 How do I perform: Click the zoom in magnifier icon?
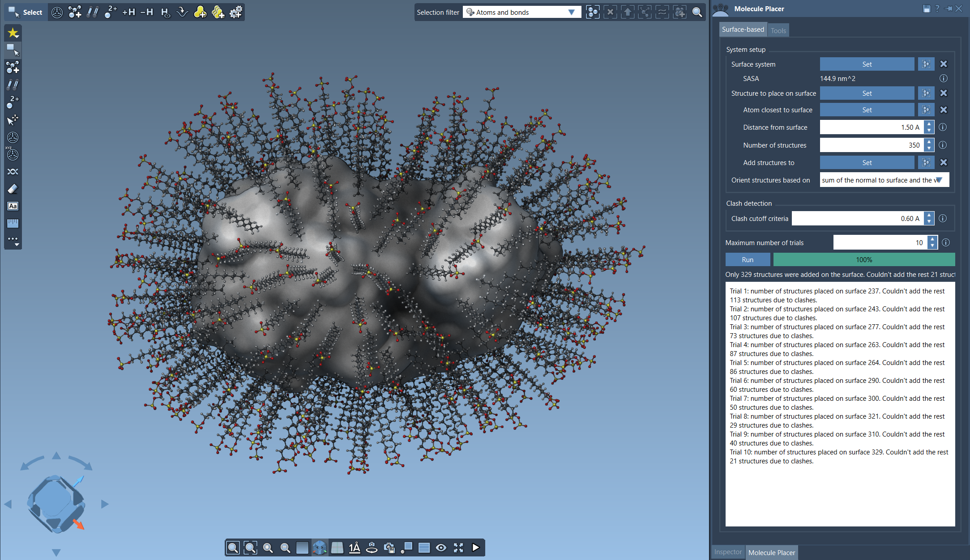tap(268, 547)
